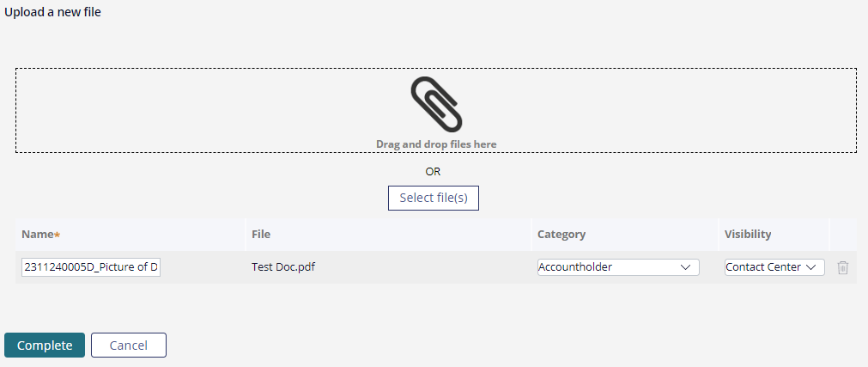Image resolution: width=868 pixels, height=367 pixels.
Task: Focus the Name field with 2311240005D_Picture text
Action: pos(91,267)
